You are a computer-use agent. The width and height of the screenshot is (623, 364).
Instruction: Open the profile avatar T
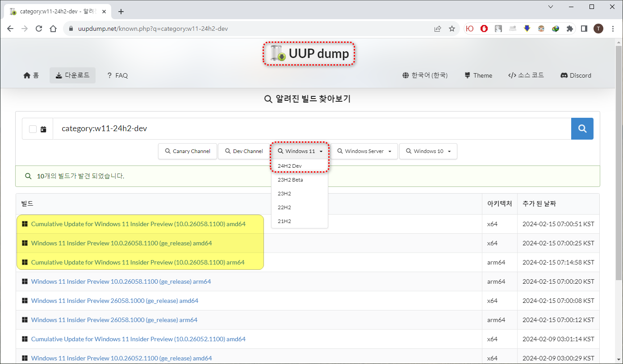[598, 29]
